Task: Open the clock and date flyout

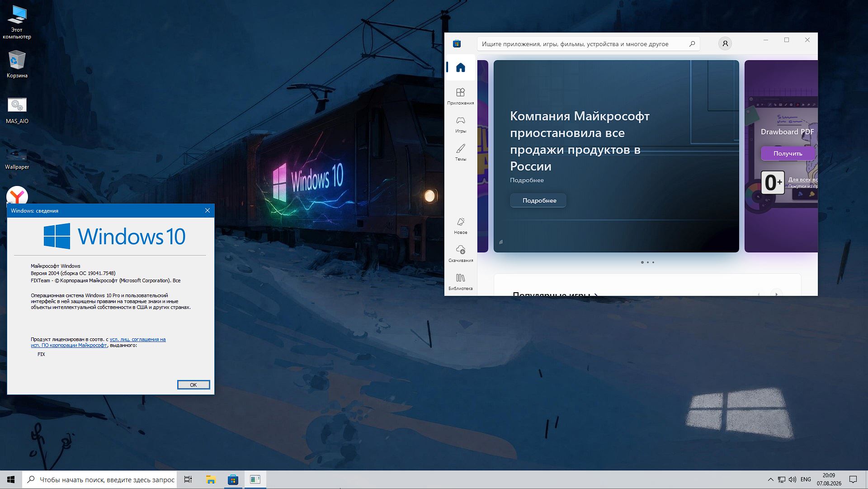Action: tap(829, 480)
